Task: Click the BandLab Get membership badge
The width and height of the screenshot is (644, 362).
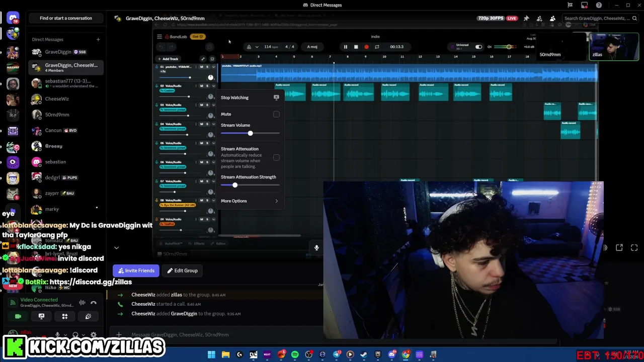Action: coord(198,37)
